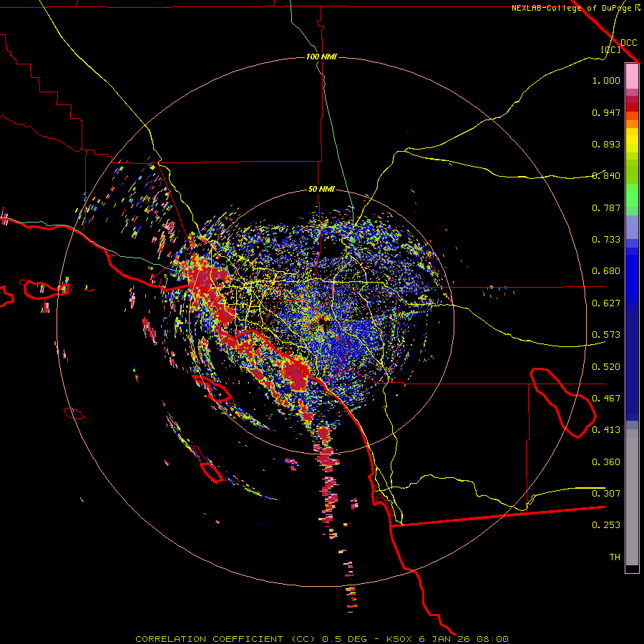Click the 0.840 scale value
This screenshot has width=644, height=644.
pos(606,176)
